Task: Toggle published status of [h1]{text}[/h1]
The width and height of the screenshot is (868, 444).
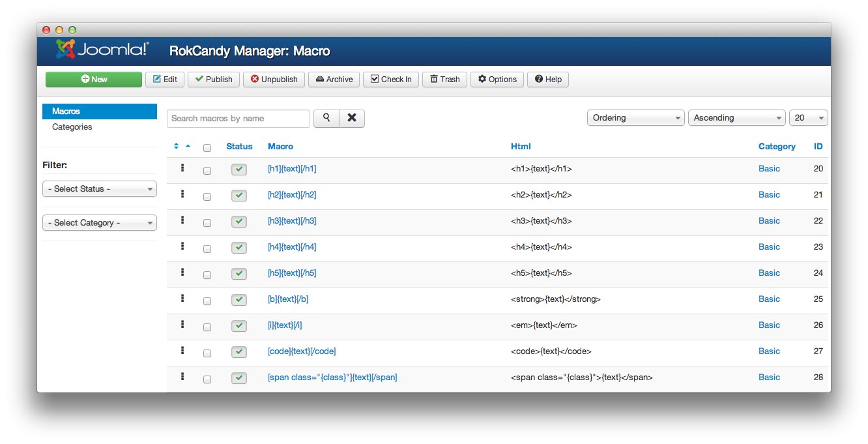Action: [x=239, y=170]
